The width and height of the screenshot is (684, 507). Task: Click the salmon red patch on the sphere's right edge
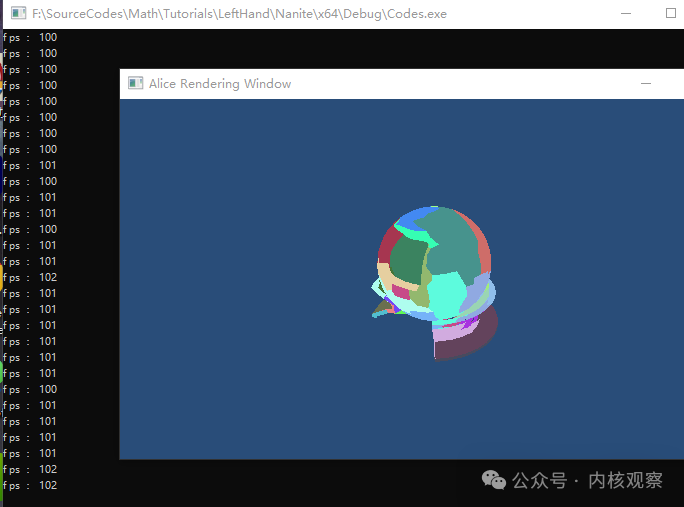pyautogui.click(x=483, y=251)
